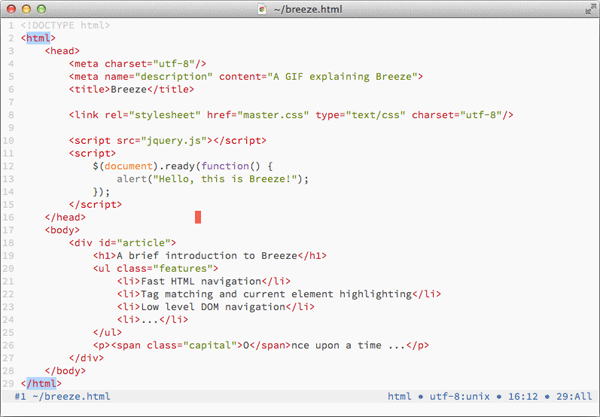
Task: Click the div id "article" value
Action: (143, 243)
